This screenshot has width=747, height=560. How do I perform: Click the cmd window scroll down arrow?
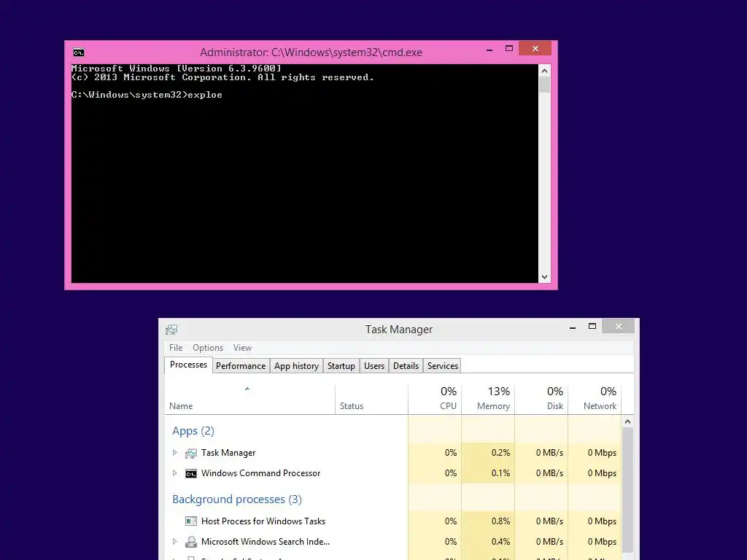pos(544,277)
